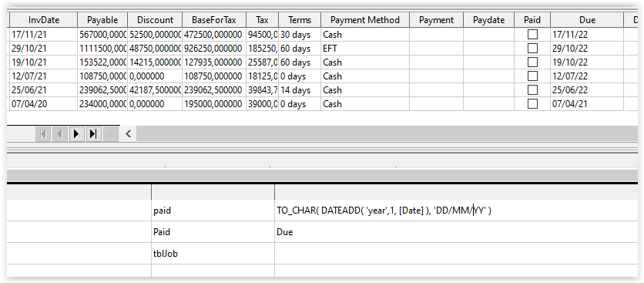Click the Due date cell 25/06/22
This screenshot has height=283, width=644.
click(x=587, y=90)
